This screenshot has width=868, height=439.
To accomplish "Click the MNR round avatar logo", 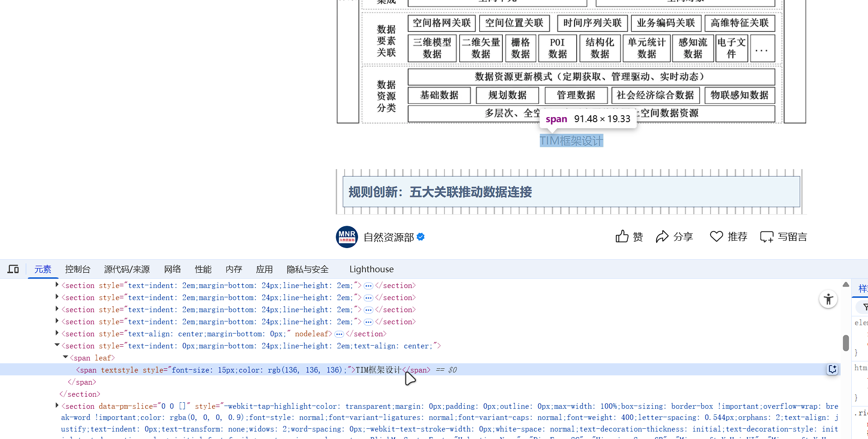I will coord(347,237).
